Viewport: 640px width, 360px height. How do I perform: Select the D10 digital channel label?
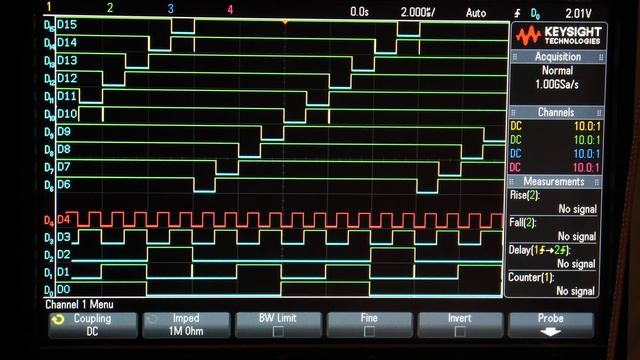pyautogui.click(x=67, y=114)
